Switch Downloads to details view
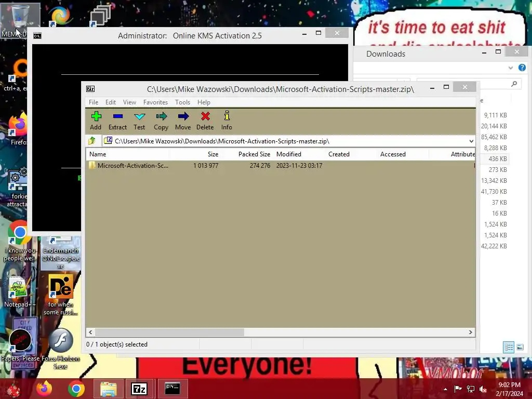532x399 pixels. 508,347
